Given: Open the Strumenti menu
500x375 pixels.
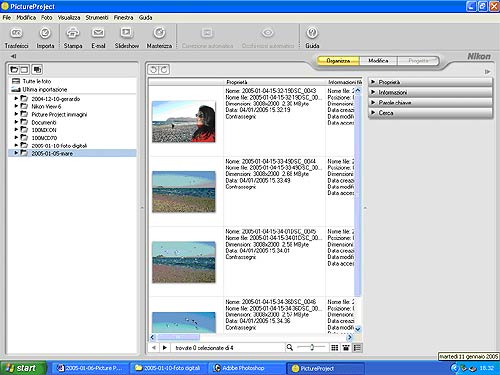Looking at the screenshot, I should point(97,17).
